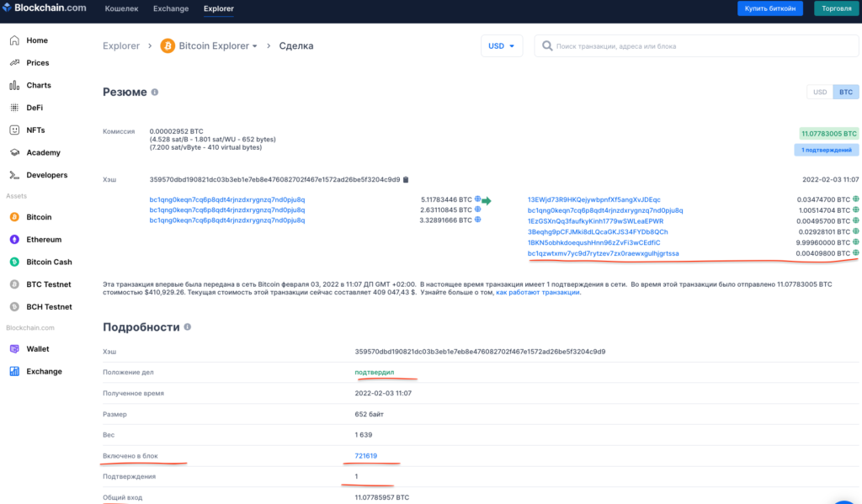Open block 721619 link
The width and height of the screenshot is (862, 504).
[365, 456]
